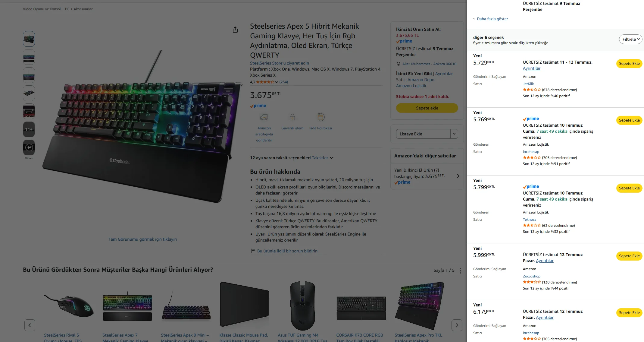Expand Daha fazla göster
The width and height of the screenshot is (644, 342).
[490, 19]
